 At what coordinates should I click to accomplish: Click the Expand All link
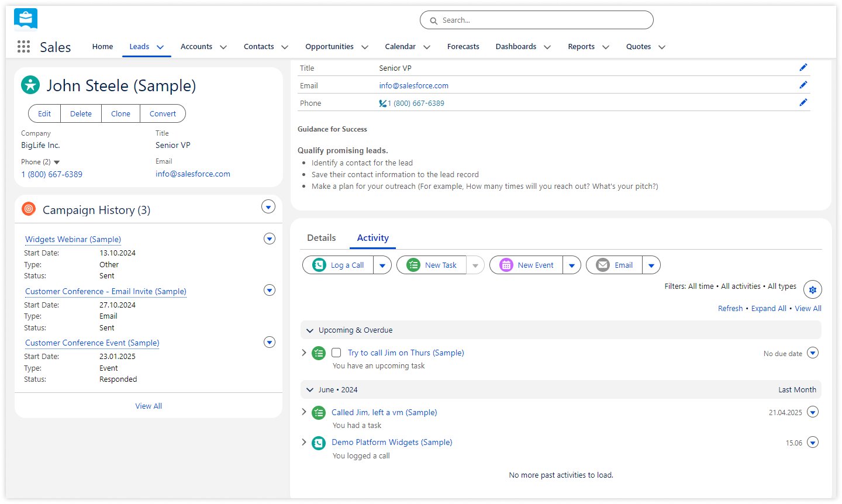(x=768, y=308)
